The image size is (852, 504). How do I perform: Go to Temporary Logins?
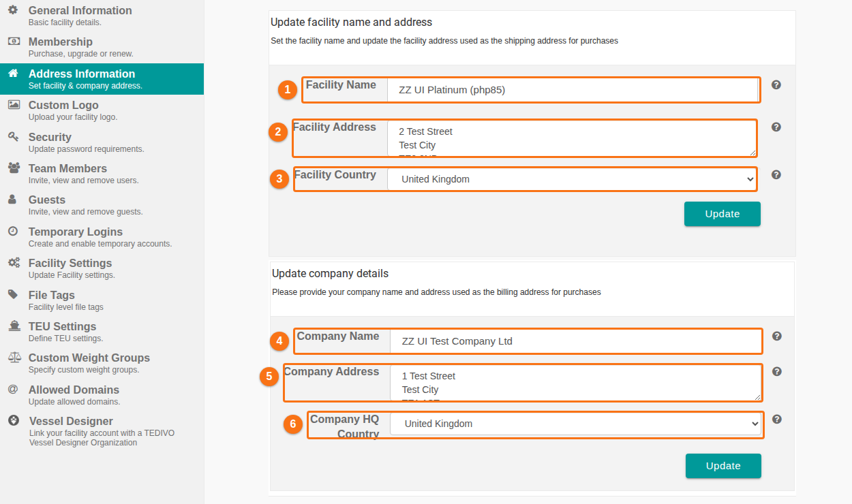pyautogui.click(x=102, y=237)
